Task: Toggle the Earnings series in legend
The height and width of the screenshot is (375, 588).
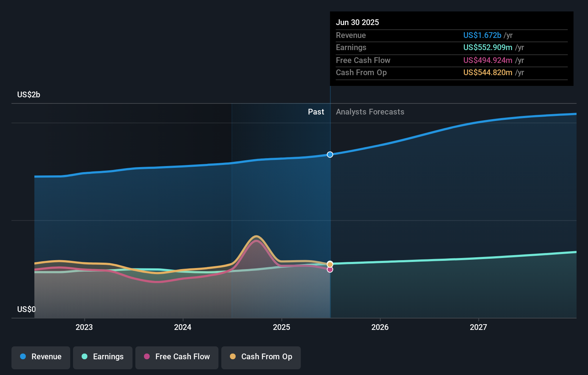Action: pos(103,357)
